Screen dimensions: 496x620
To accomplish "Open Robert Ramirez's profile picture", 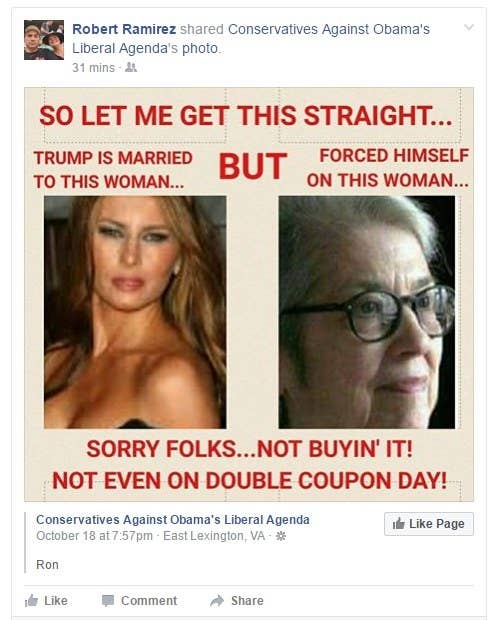I will 44,40.
